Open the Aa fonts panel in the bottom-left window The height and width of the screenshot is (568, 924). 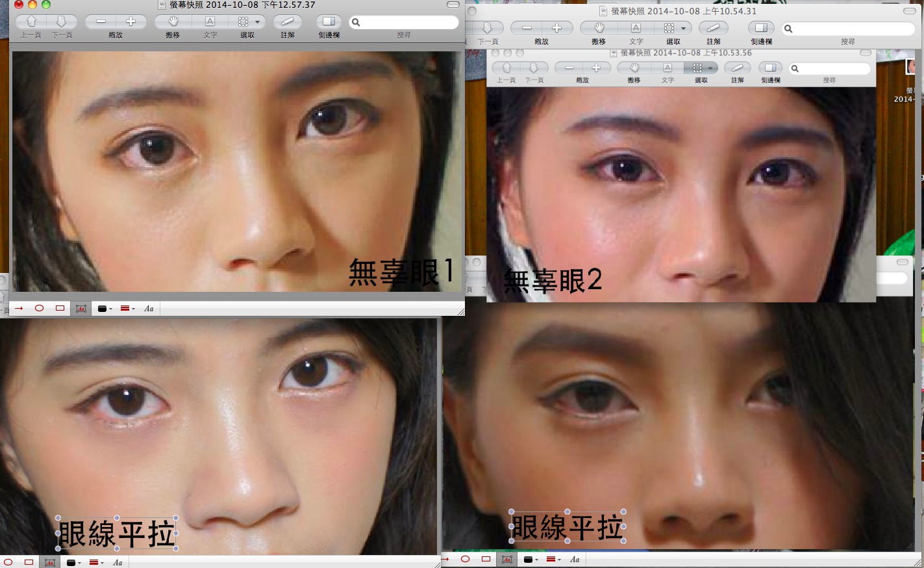point(118,562)
